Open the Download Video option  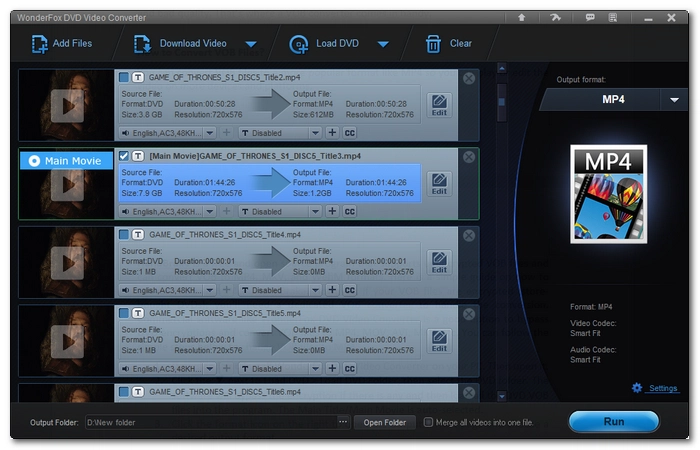pos(180,44)
